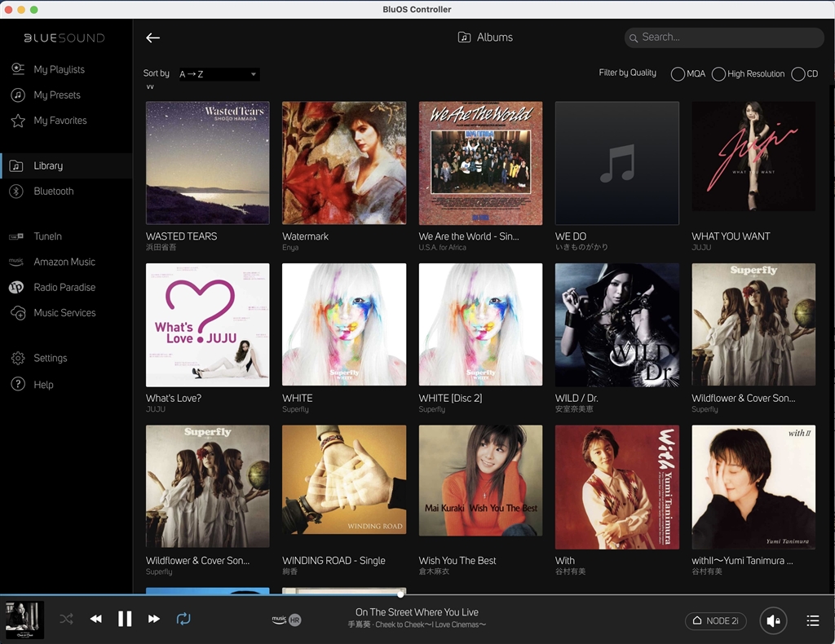Viewport: 835px width, 644px height.
Task: Click the back arrow icon
Action: [152, 37]
